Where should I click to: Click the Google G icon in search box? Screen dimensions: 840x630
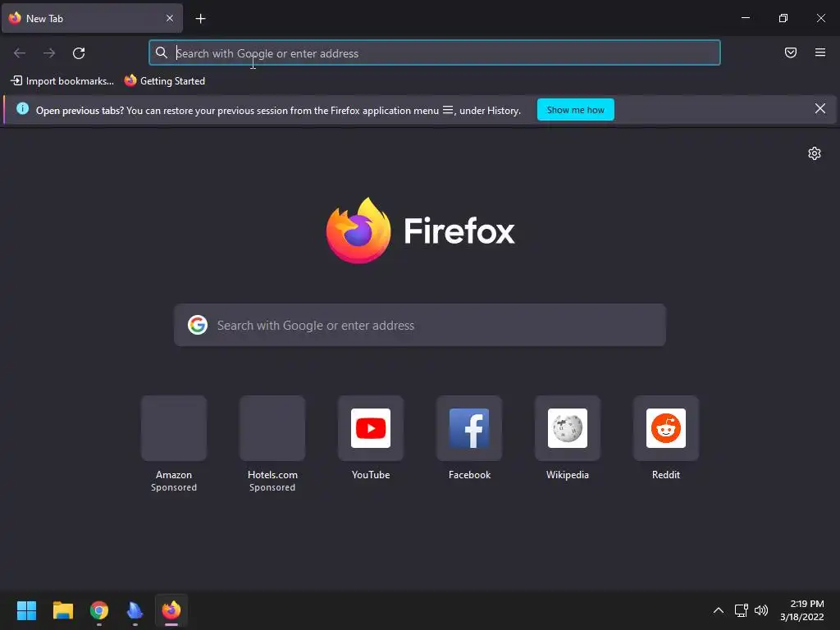198,325
